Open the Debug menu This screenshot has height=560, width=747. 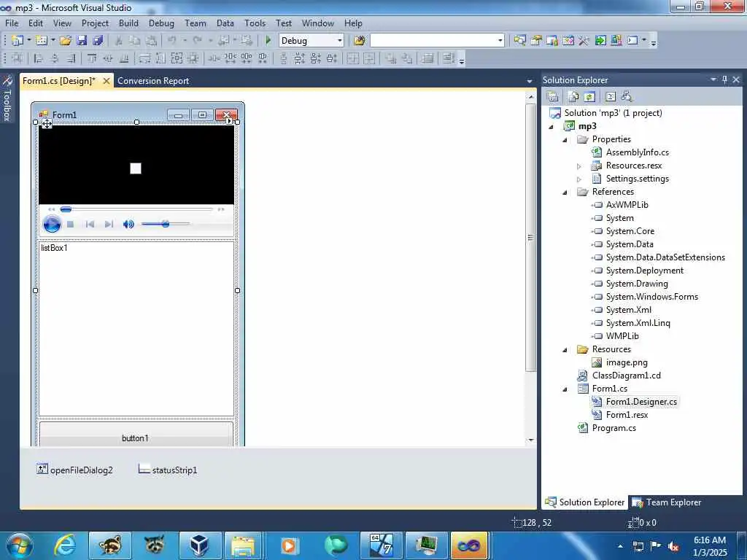(161, 23)
